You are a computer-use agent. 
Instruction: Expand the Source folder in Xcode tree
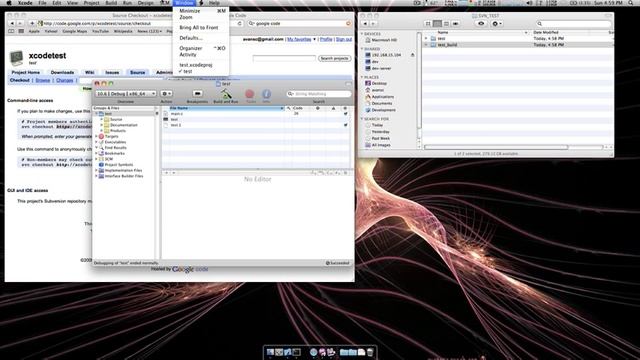point(102,120)
